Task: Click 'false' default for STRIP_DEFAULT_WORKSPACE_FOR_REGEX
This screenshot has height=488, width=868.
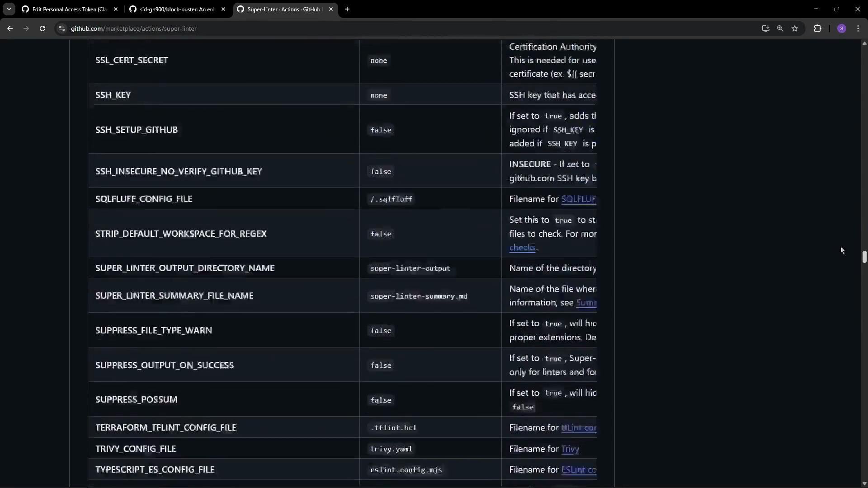Action: click(381, 234)
